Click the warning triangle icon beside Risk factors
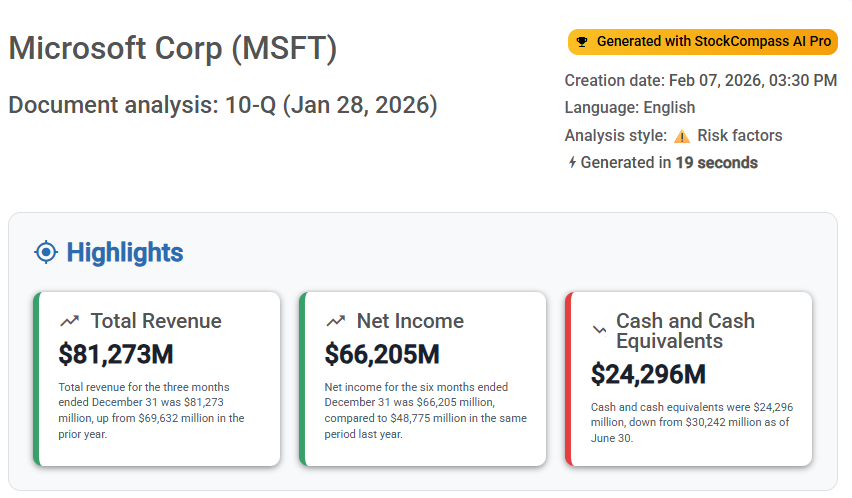Image resolution: width=852 pixels, height=498 pixels. click(681, 136)
